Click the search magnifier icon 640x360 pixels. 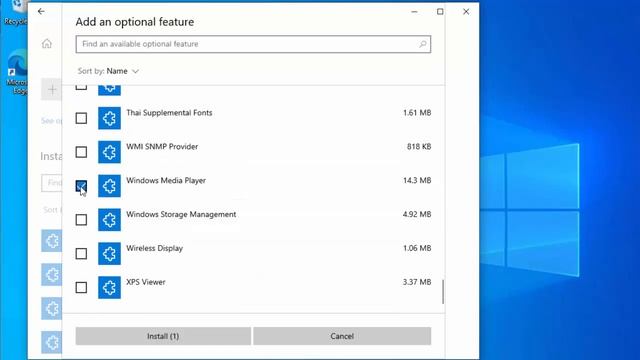pyautogui.click(x=422, y=44)
